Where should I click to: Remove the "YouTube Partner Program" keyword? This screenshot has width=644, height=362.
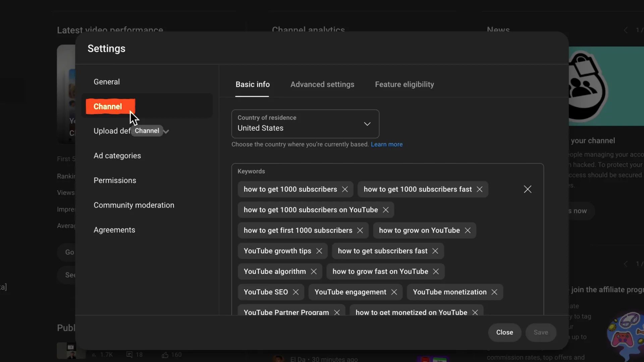[x=337, y=312]
